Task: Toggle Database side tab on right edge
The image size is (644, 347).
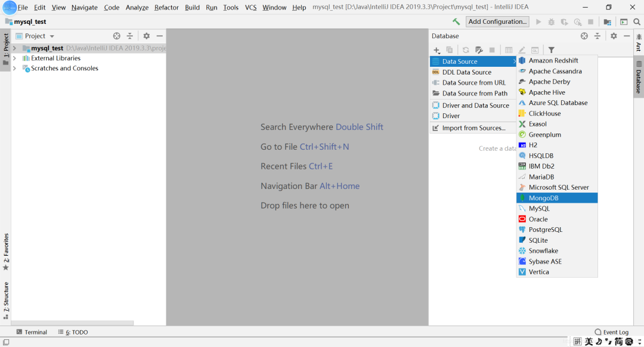Action: (639, 77)
